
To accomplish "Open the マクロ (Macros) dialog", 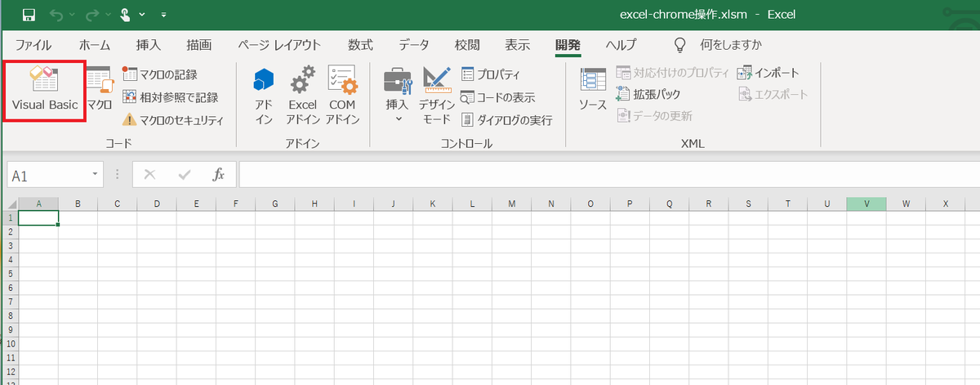I will click(x=100, y=91).
